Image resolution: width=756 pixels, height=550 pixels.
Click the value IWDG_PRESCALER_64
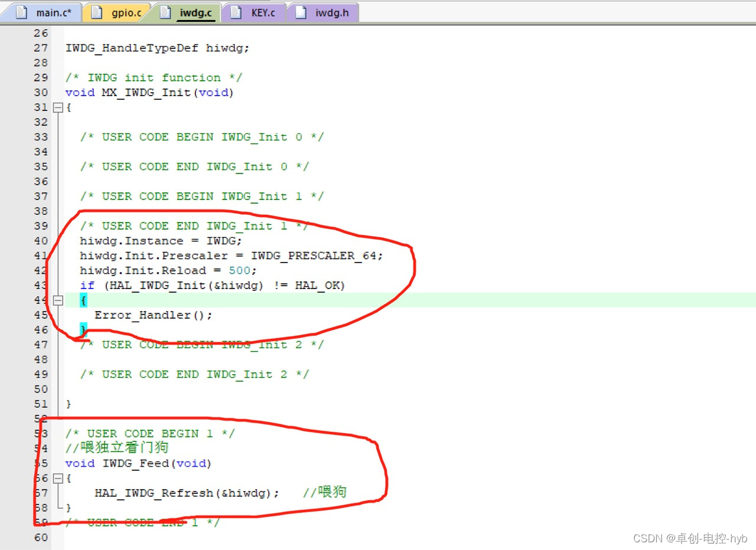314,256
